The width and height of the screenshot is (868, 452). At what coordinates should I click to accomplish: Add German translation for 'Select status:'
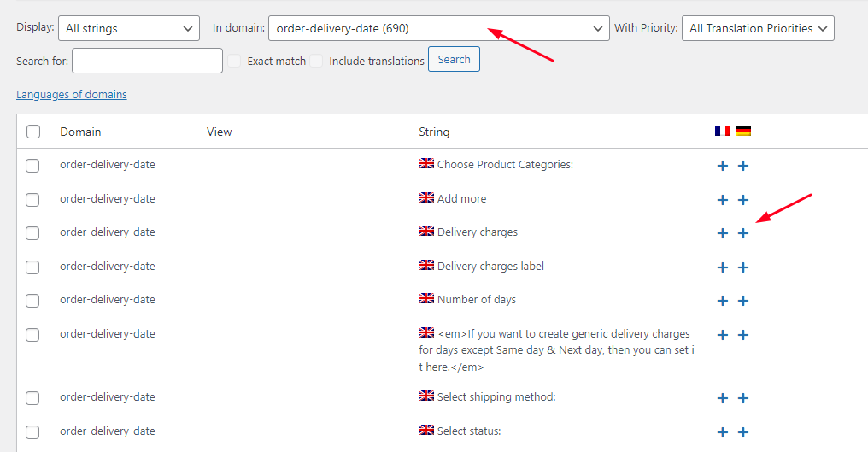pos(742,432)
